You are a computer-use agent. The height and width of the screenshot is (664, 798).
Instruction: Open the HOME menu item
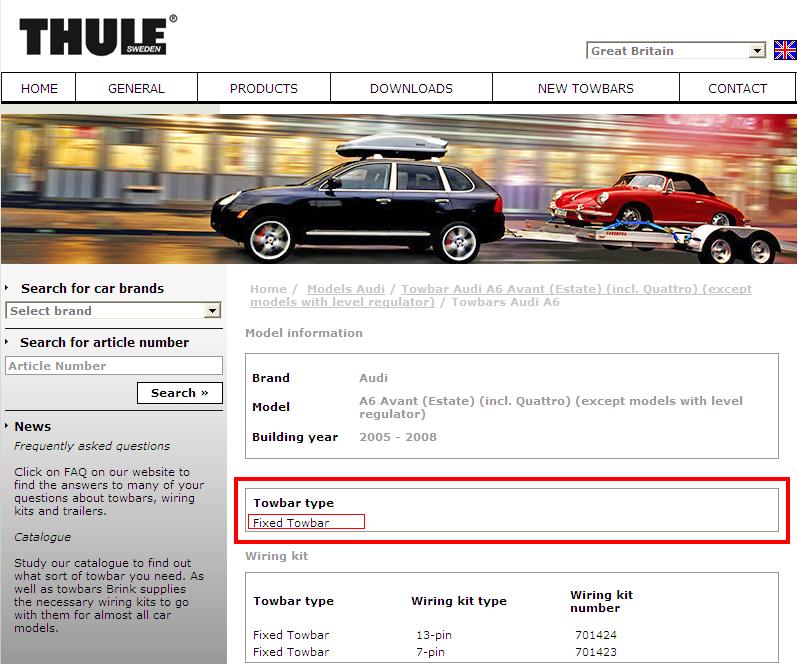point(40,88)
